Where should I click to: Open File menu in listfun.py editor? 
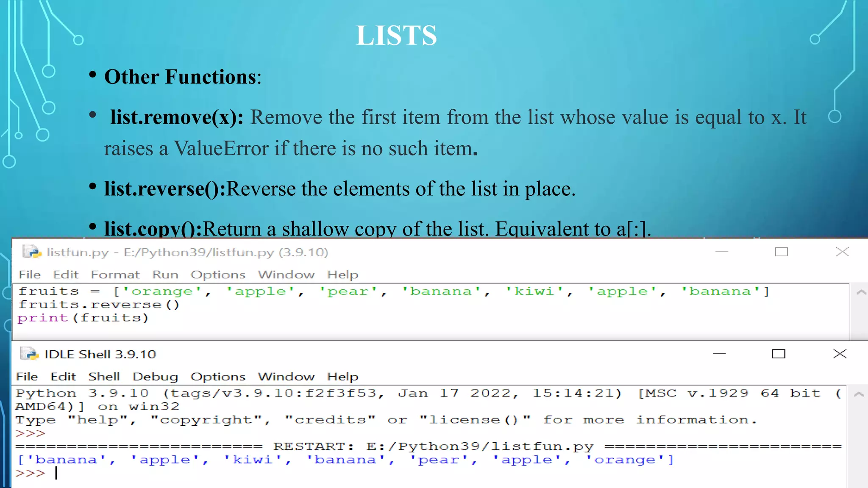30,274
